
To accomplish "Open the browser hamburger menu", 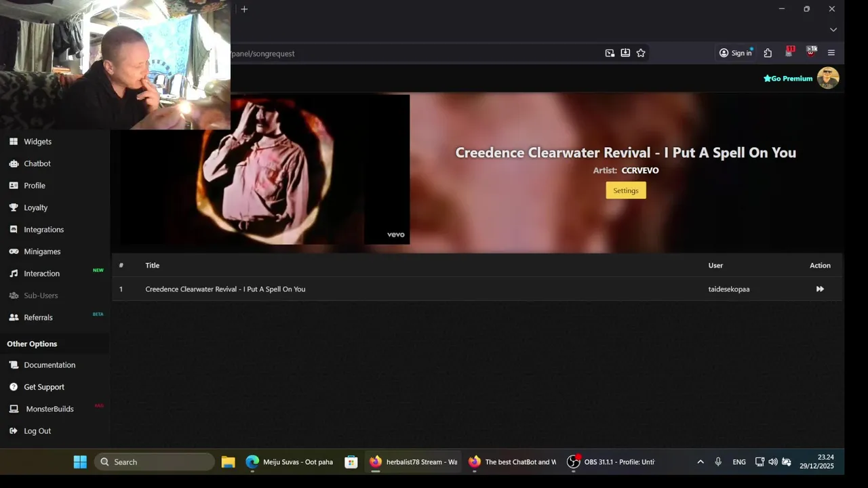I will [x=831, y=53].
